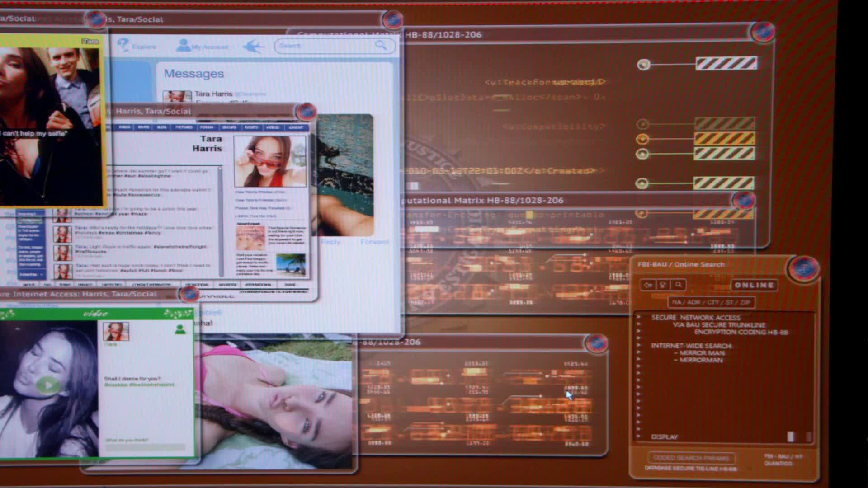Click the FBI seal on the Online Search panel
The image size is (868, 488).
pos(803,269)
